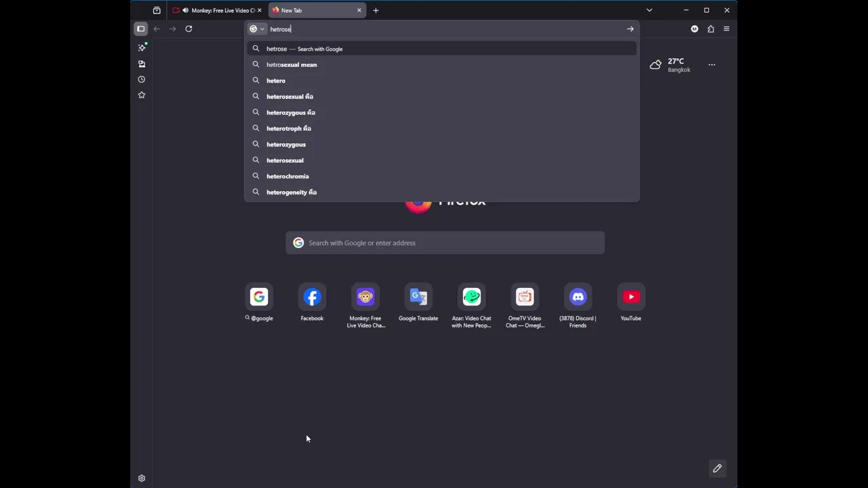The height and width of the screenshot is (488, 868).
Task: Choose the plain 'heterosexual' suggestion
Action: (441, 160)
